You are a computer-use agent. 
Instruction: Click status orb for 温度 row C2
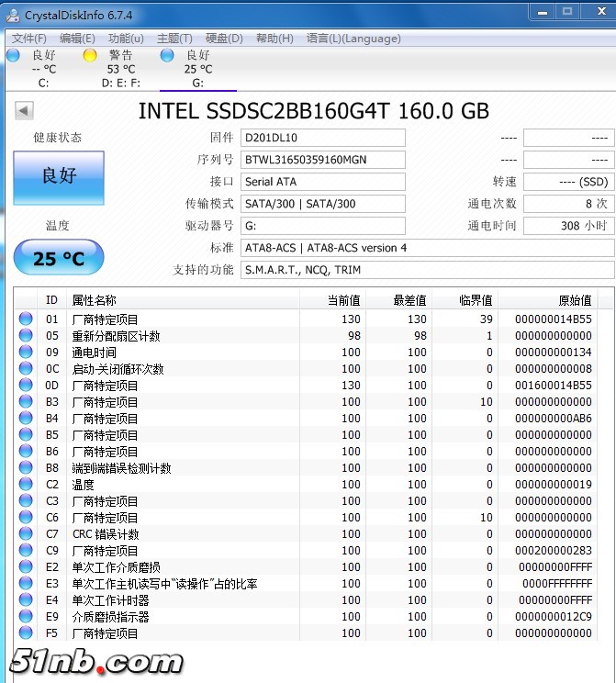coord(26,485)
